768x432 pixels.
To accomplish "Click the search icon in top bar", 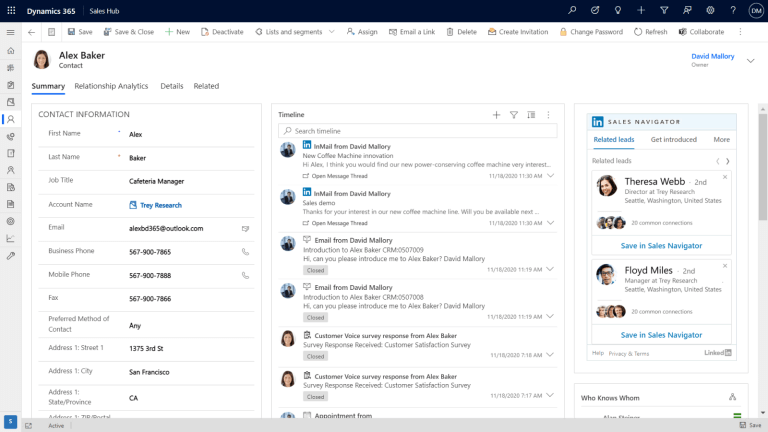I will point(572,10).
